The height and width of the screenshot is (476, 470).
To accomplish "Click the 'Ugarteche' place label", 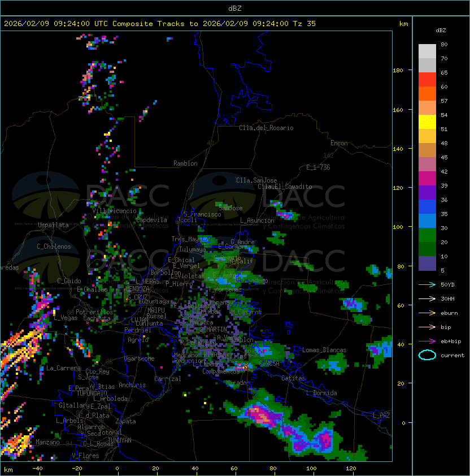I will tap(140, 358).
